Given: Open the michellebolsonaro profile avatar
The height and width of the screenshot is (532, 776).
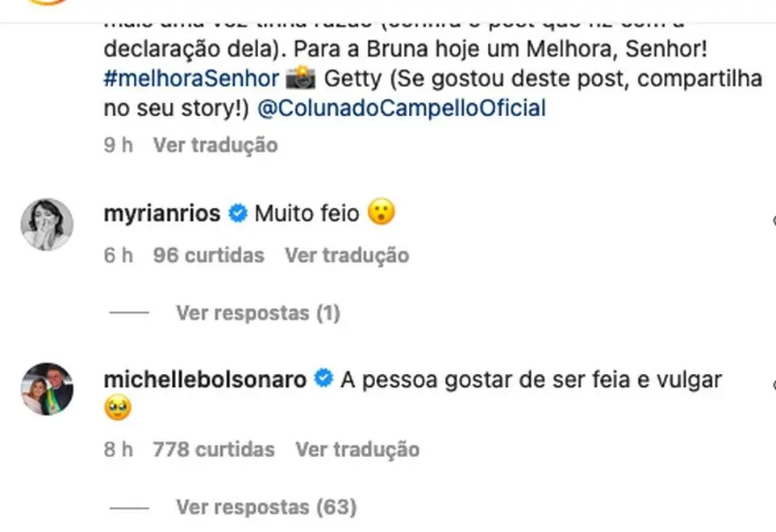Looking at the screenshot, I should 47,389.
